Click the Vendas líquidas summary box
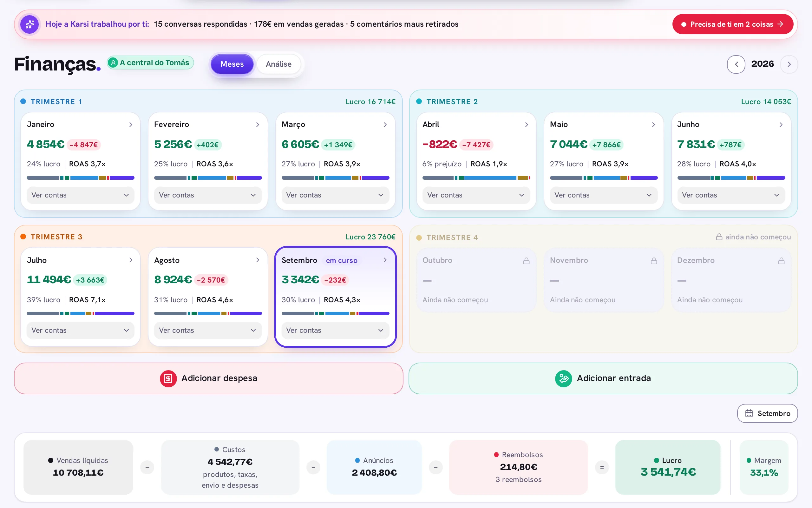This screenshot has width=812, height=508. (78, 467)
